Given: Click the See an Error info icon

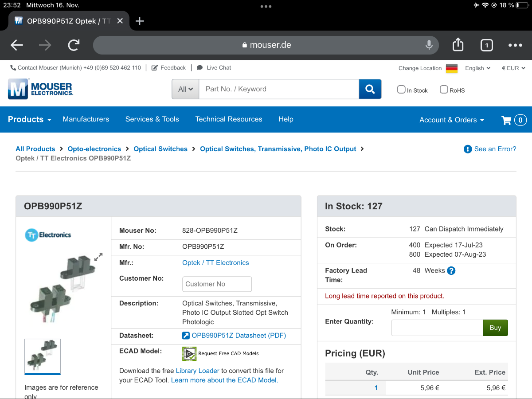Looking at the screenshot, I should 468,149.
